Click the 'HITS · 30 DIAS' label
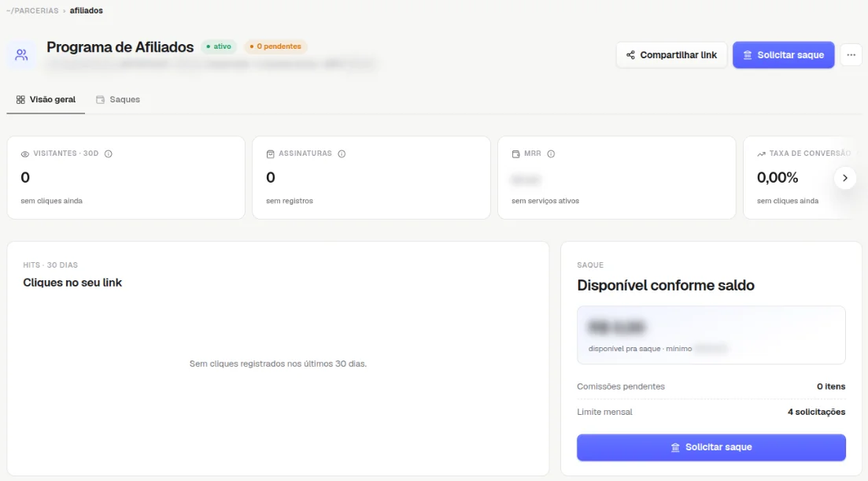Image resolution: width=868 pixels, height=481 pixels. (x=50, y=265)
